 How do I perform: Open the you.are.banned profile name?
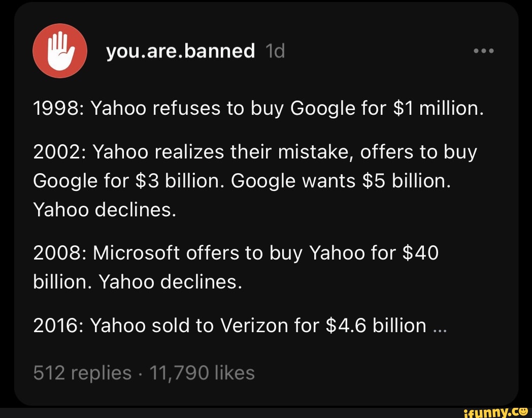tap(180, 51)
